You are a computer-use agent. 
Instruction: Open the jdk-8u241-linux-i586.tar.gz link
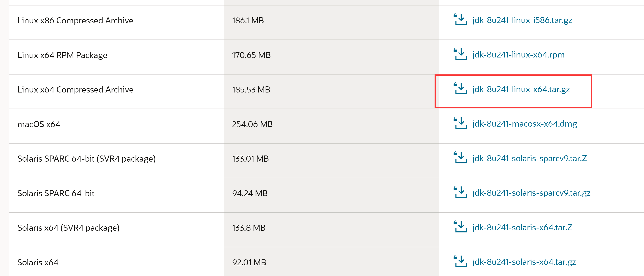coord(522,20)
